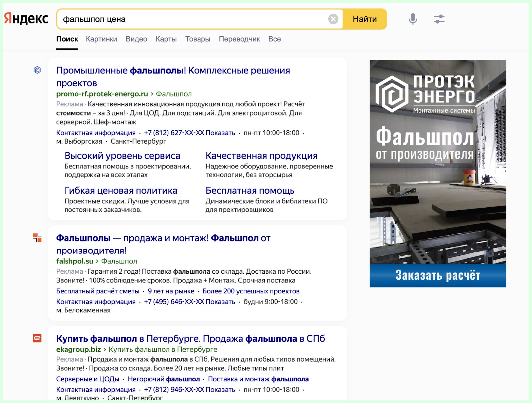Click the Yandex logo
This screenshot has height=403, width=532.
(x=26, y=19)
